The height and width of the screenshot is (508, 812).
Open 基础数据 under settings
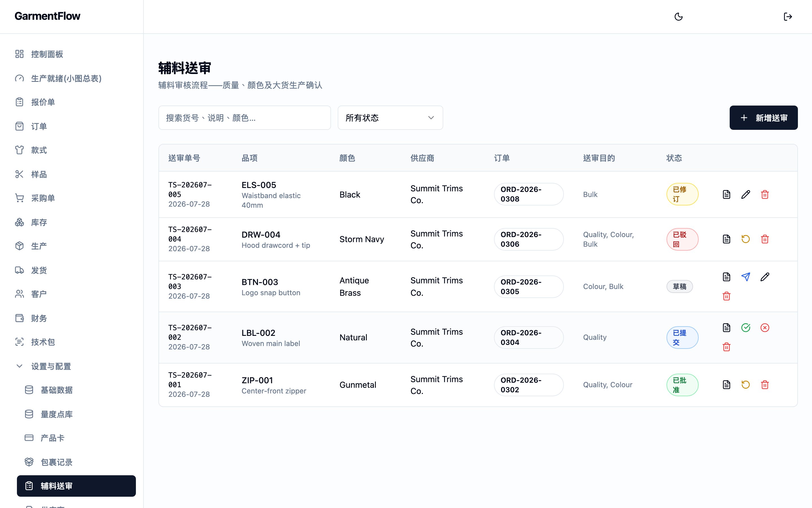[76, 390]
